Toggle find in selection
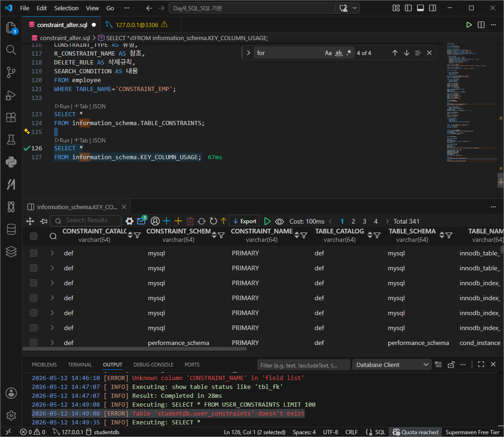Image resolution: width=504 pixels, height=437 pixels. [x=418, y=53]
